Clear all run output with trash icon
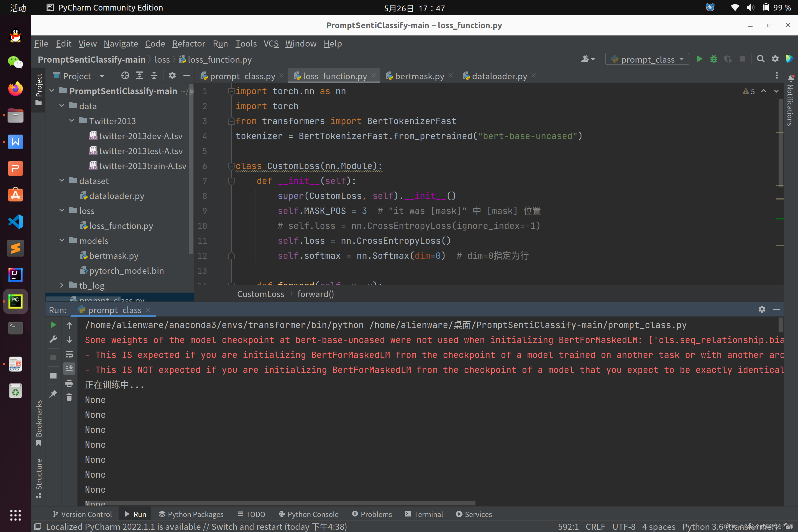The width and height of the screenshot is (798, 532). pyautogui.click(x=69, y=397)
